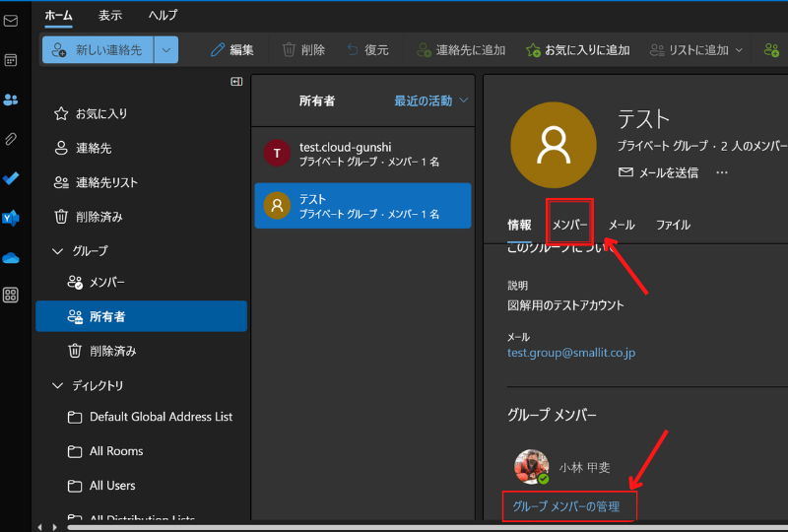This screenshot has width=788, height=532.
Task: Click the グループ メンバーの管理 link
Action: tap(565, 506)
